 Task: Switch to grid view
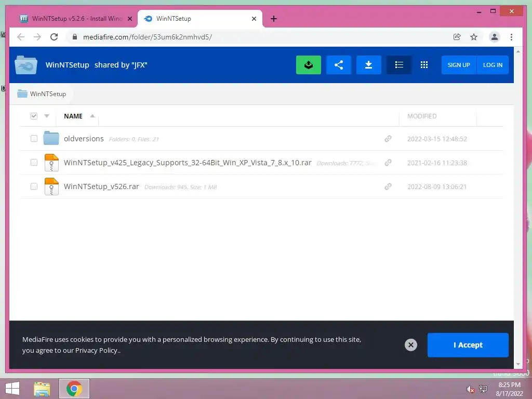(424, 65)
